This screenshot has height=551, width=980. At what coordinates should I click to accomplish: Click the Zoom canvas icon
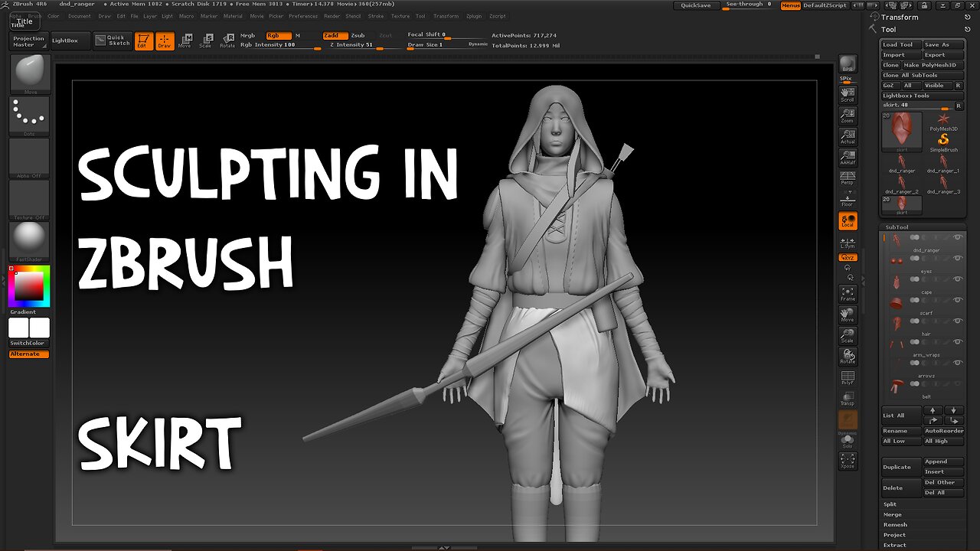tap(848, 116)
